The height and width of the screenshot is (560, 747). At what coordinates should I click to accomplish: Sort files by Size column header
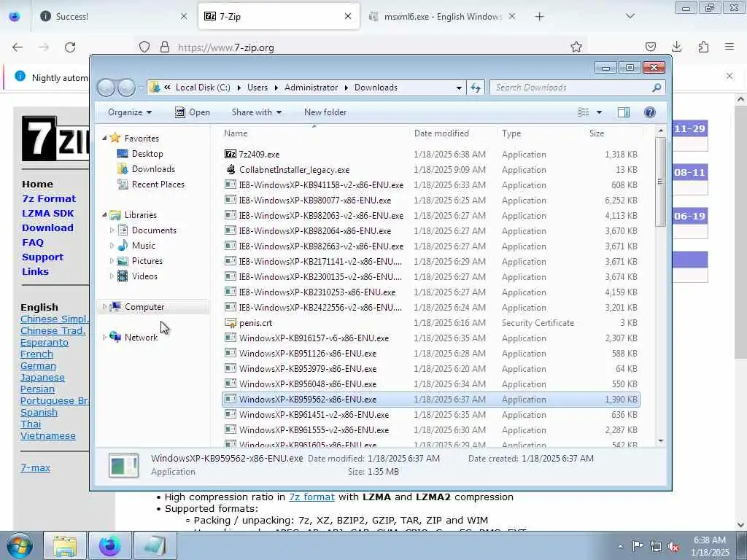(614, 133)
